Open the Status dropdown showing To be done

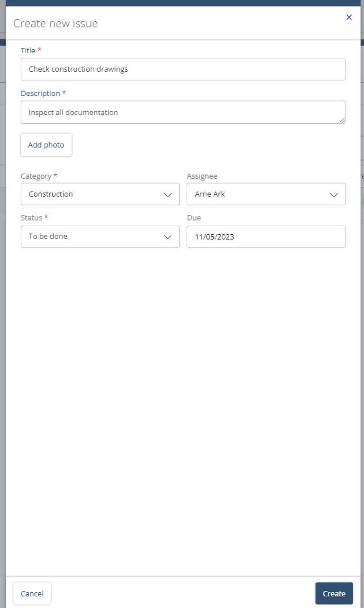(x=100, y=236)
